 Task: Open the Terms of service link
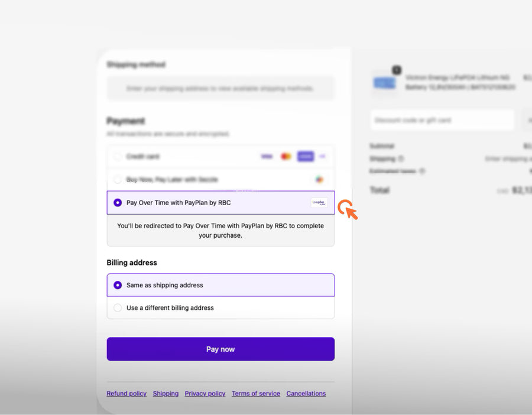tap(255, 393)
